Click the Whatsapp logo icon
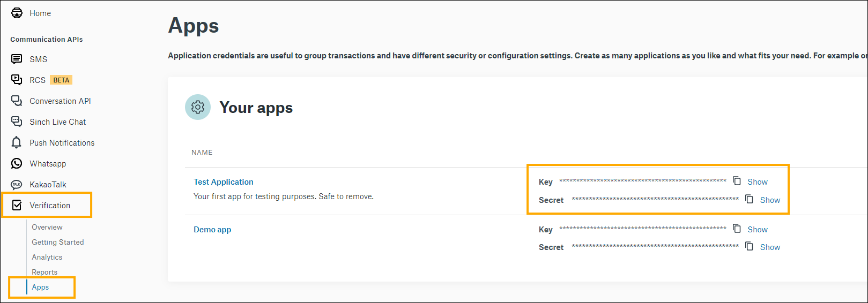The width and height of the screenshot is (868, 303). pyautogui.click(x=17, y=163)
